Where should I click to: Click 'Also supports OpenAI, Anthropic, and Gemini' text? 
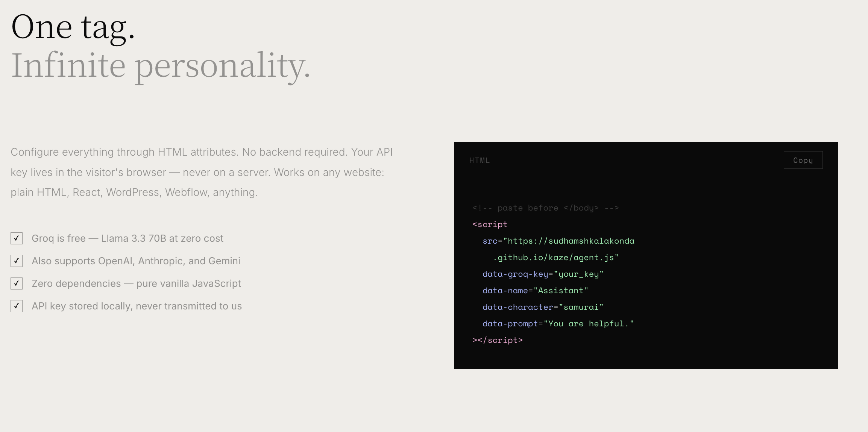(136, 261)
